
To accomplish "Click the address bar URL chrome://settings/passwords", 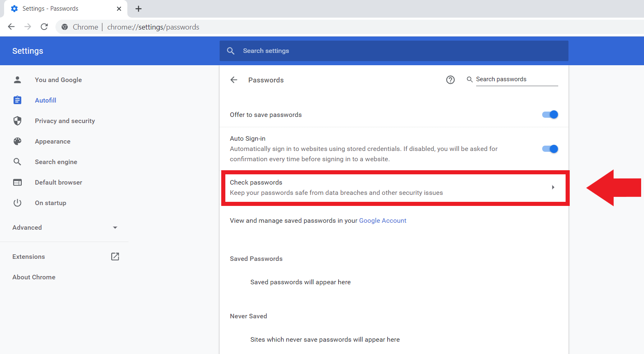I will (x=153, y=27).
